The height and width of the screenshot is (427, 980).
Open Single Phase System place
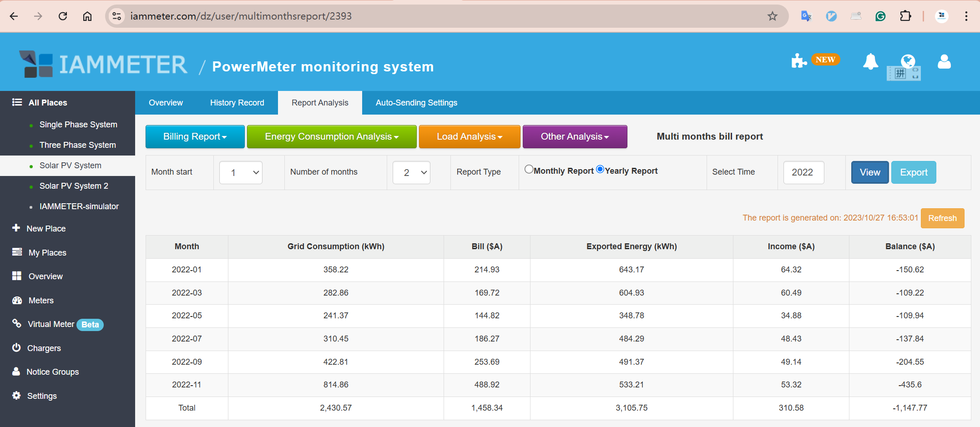pos(78,125)
